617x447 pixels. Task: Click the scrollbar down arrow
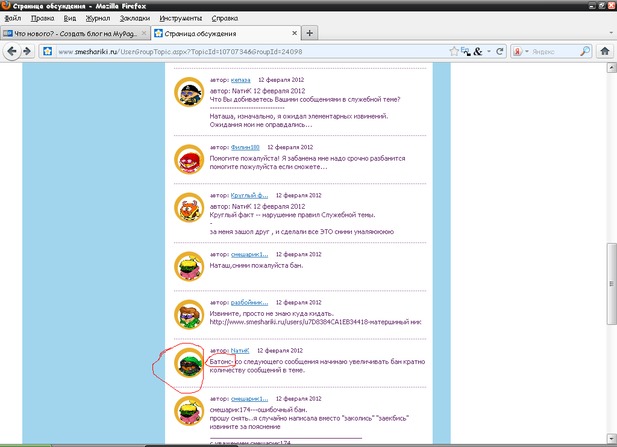point(611,438)
